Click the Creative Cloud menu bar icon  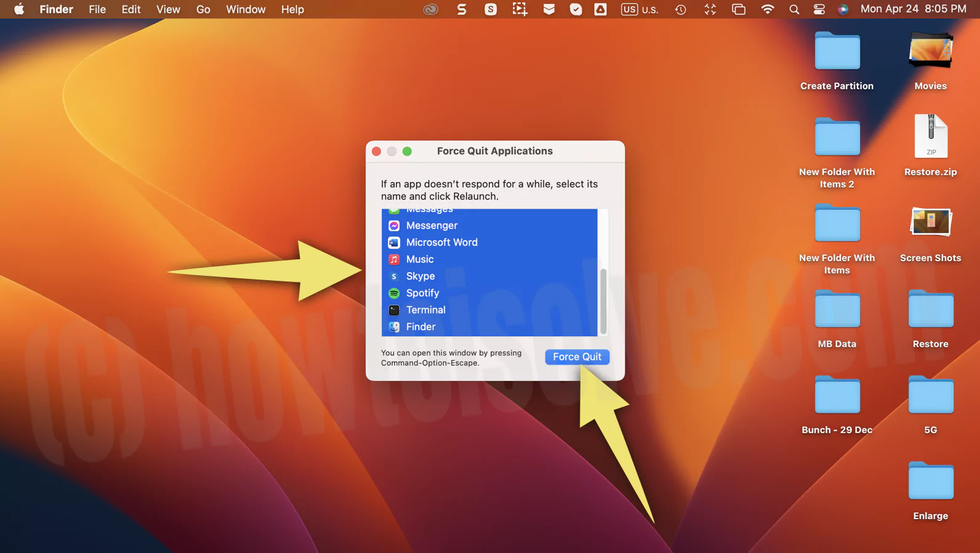point(431,9)
